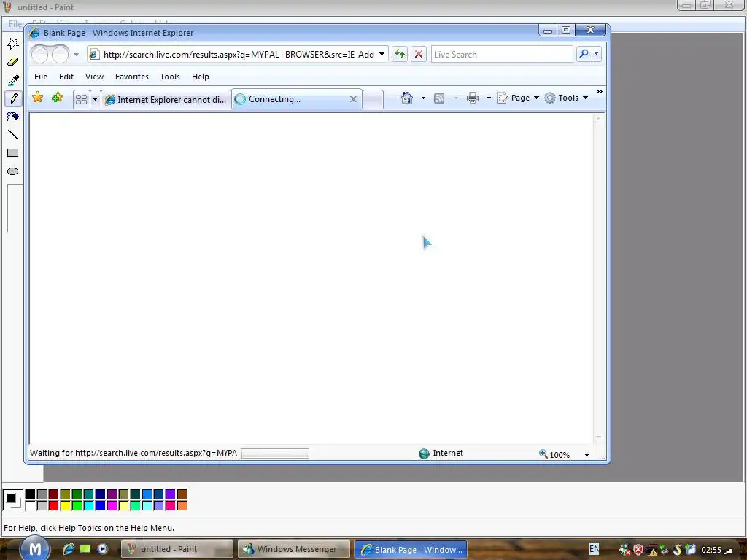747x560 pixels.
Task: Click the Add to Favorites icon
Action: point(57,98)
